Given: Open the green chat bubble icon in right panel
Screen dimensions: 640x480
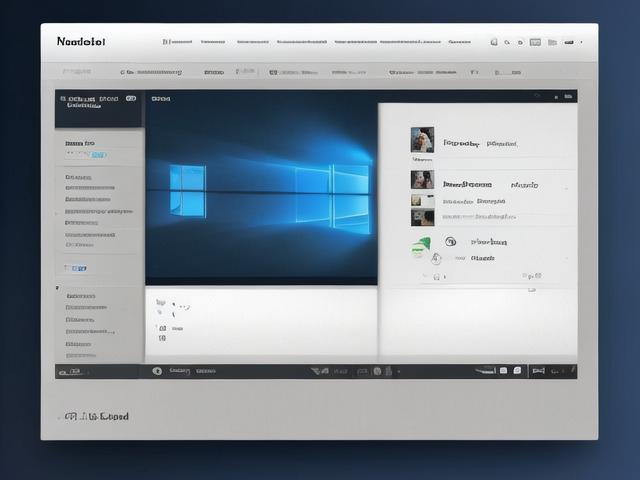Looking at the screenshot, I should [420, 247].
